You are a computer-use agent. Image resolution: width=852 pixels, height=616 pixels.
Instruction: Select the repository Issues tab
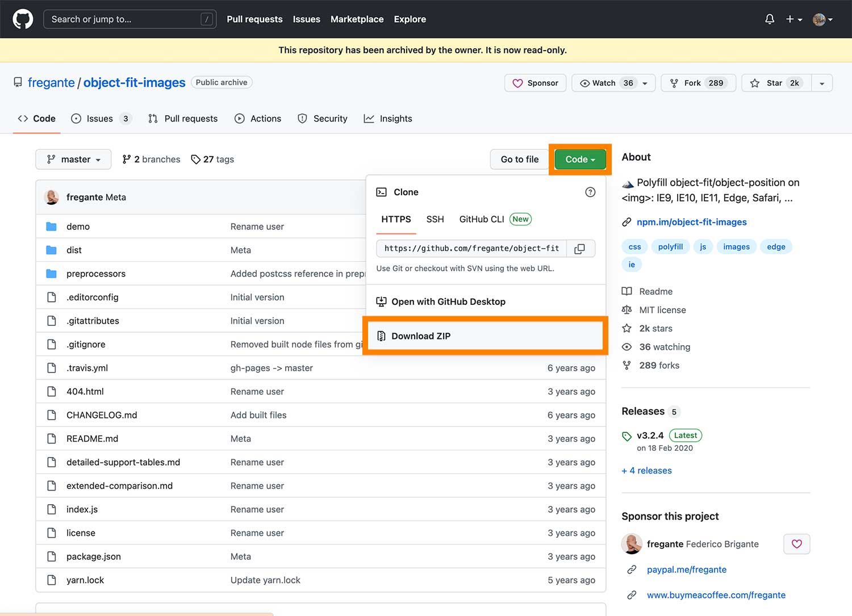point(101,119)
